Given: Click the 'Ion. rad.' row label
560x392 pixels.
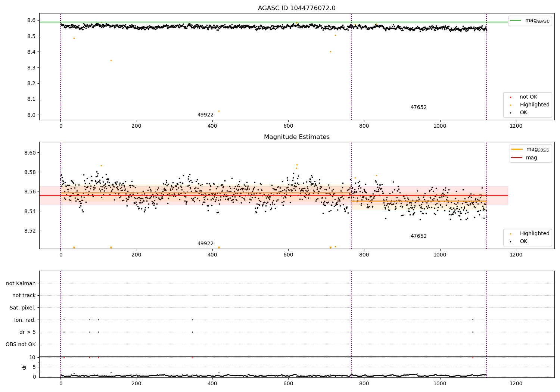Looking at the screenshot, I should (25, 320).
